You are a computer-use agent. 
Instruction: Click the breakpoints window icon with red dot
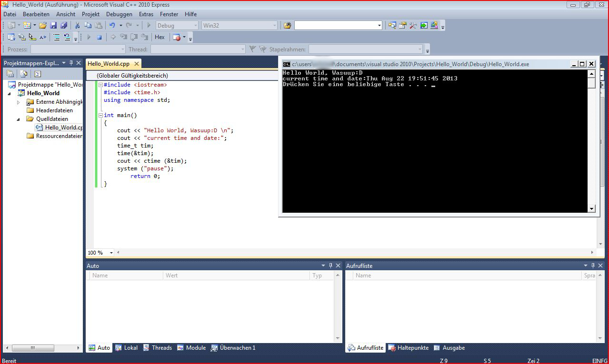(177, 37)
